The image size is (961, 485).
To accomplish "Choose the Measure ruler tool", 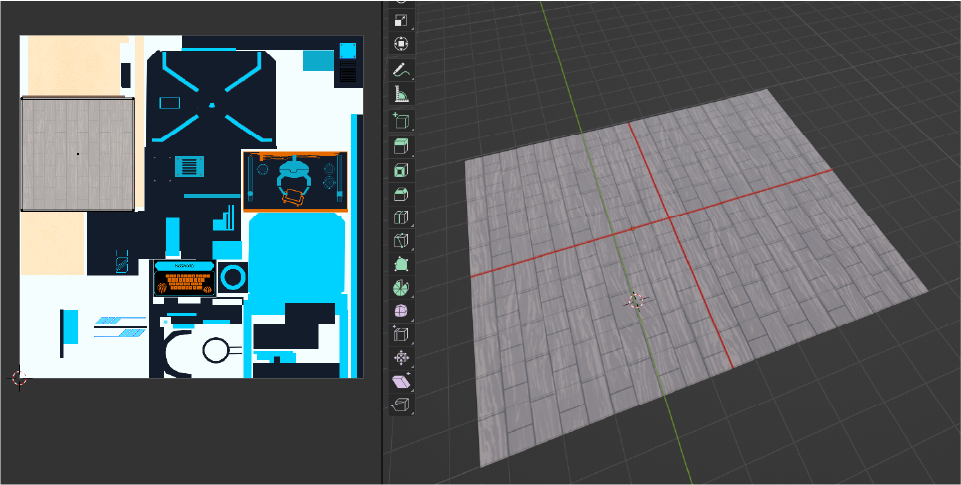I will pos(401,95).
